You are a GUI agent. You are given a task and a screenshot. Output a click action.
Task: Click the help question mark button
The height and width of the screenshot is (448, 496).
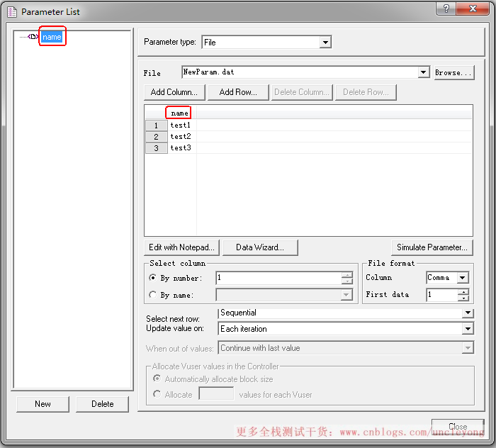[446, 9]
